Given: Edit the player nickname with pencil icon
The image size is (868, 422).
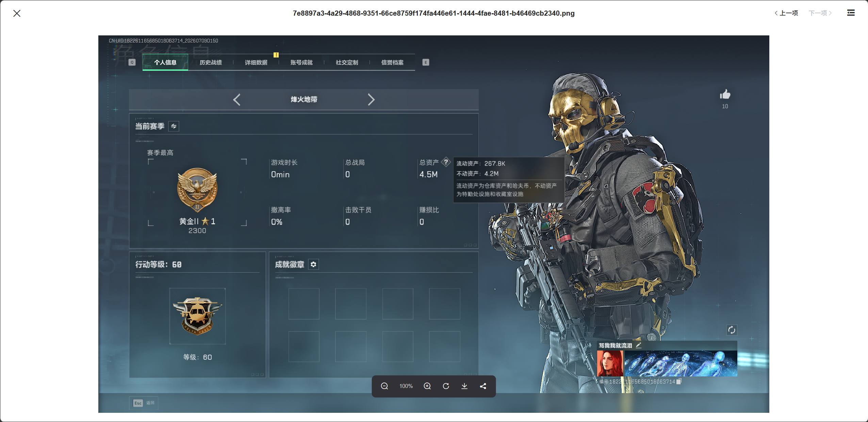Looking at the screenshot, I should 638,345.
